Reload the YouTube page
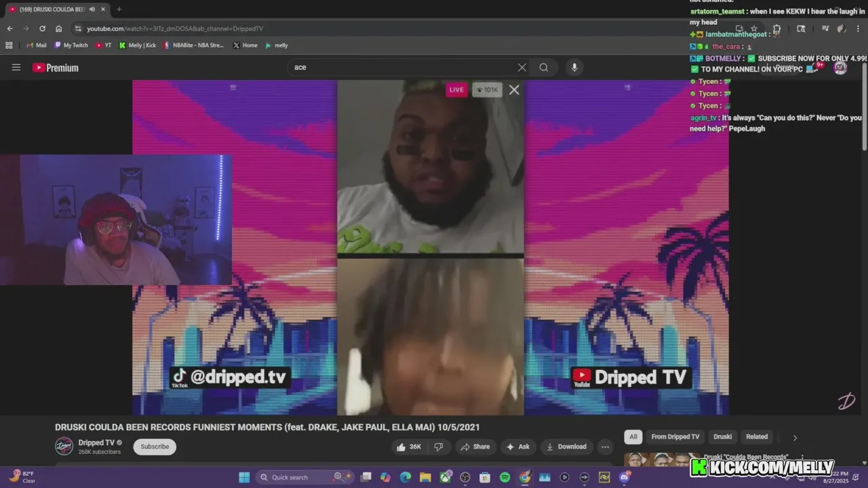Image resolution: width=868 pixels, height=488 pixels. click(x=42, y=28)
